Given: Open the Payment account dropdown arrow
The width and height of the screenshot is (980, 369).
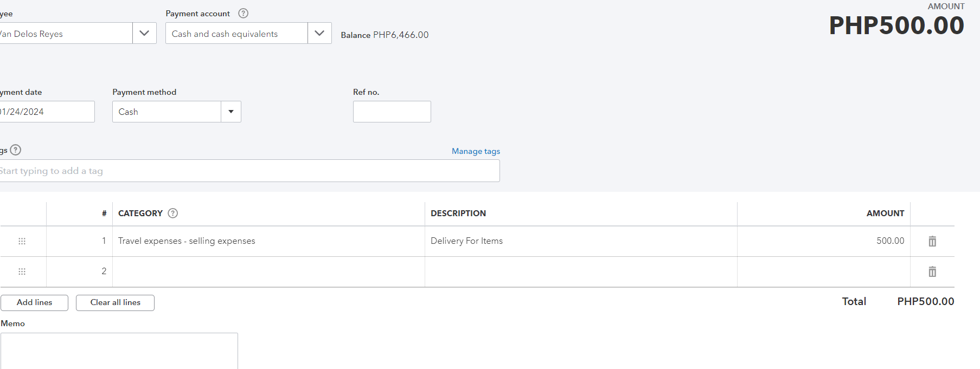Looking at the screenshot, I should click(x=319, y=33).
